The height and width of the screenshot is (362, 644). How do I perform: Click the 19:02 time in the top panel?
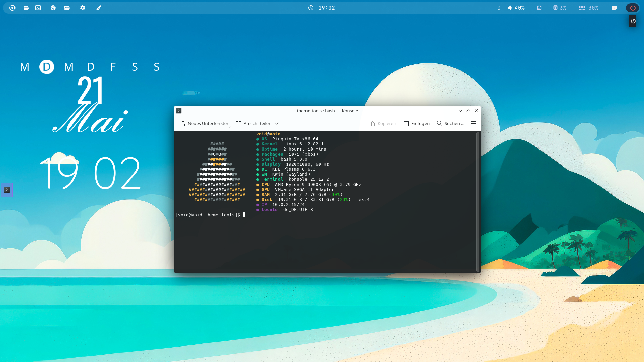tap(327, 8)
